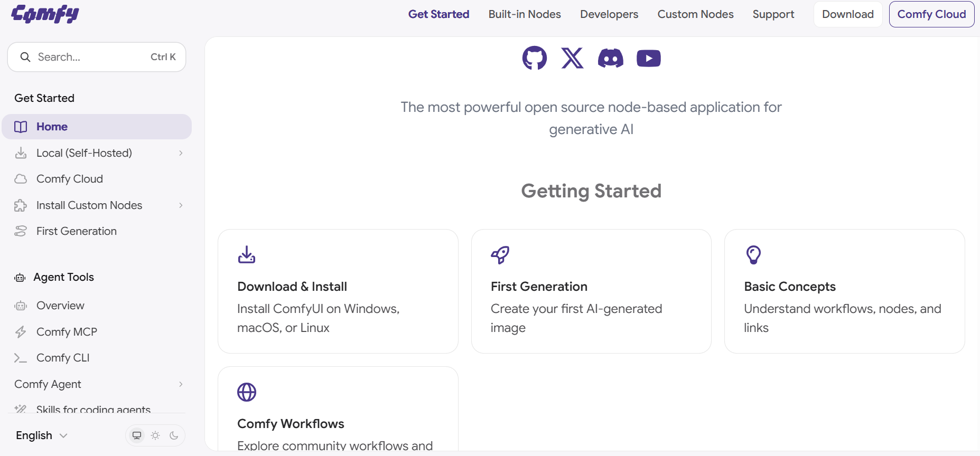Click the Comfy logo
980x456 pixels.
[45, 14]
